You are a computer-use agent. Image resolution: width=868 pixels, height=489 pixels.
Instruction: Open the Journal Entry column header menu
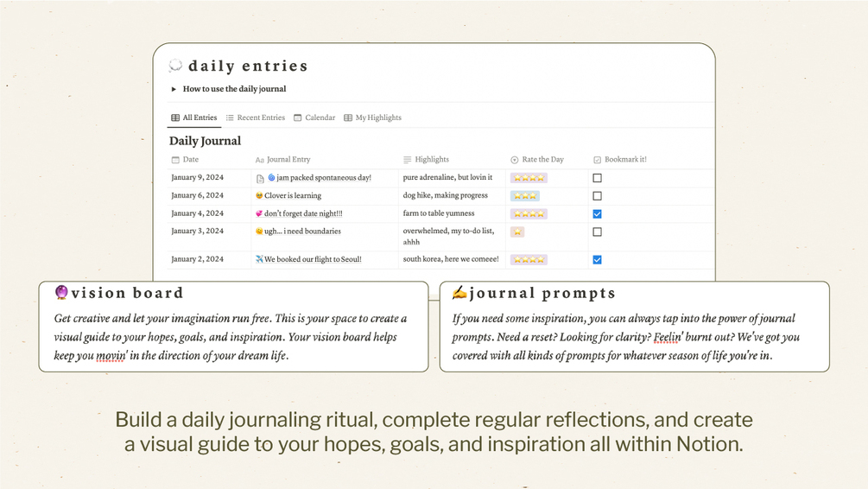[x=283, y=160]
